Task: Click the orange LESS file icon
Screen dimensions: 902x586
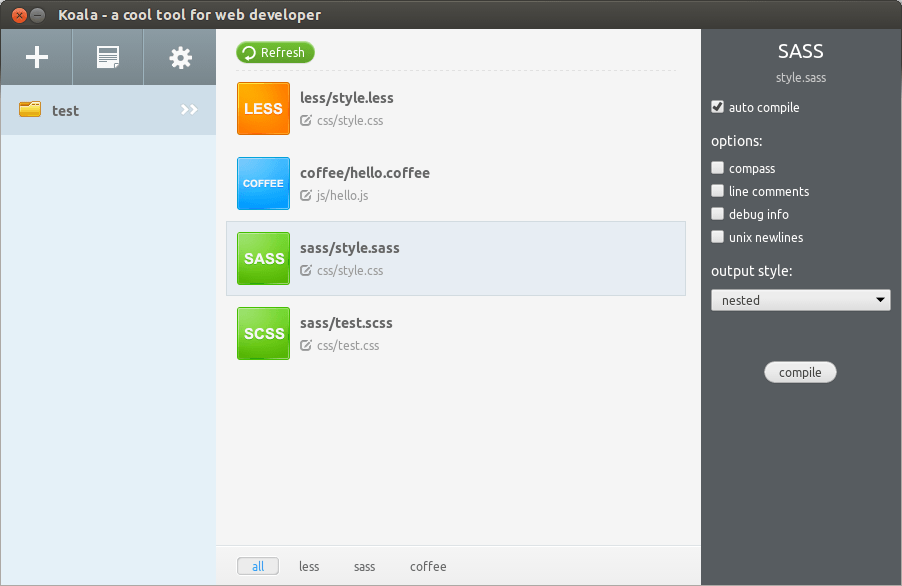Action: point(263,109)
